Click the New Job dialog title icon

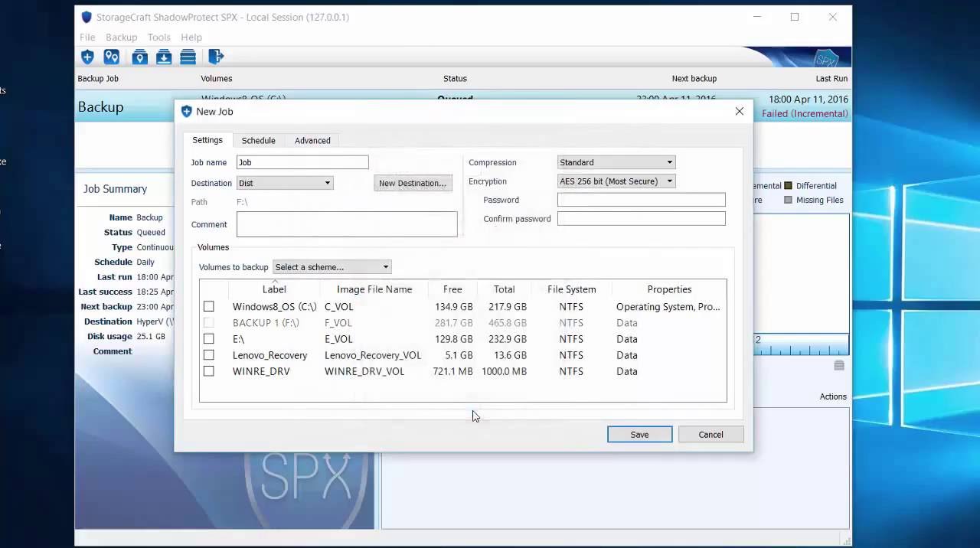(186, 112)
